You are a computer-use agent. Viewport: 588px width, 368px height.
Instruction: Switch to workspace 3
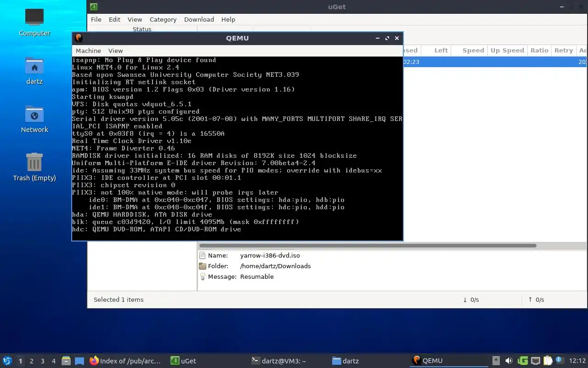[x=42, y=361]
